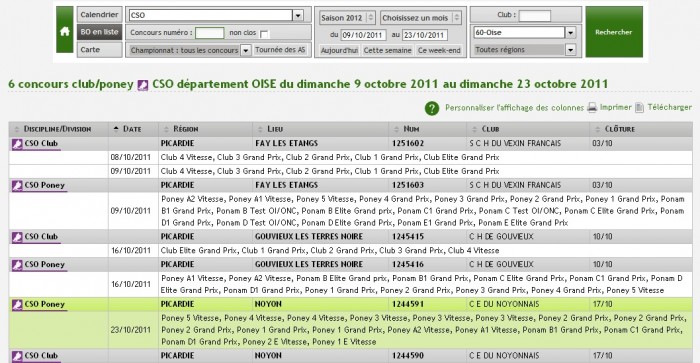
Task: Open CSO Club link for contest 1251602
Action: click(42, 144)
